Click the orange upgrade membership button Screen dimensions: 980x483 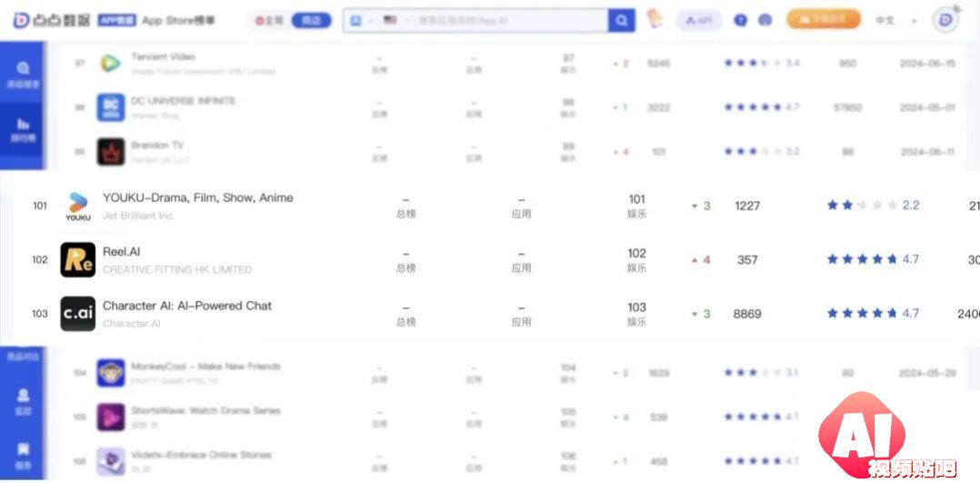823,19
